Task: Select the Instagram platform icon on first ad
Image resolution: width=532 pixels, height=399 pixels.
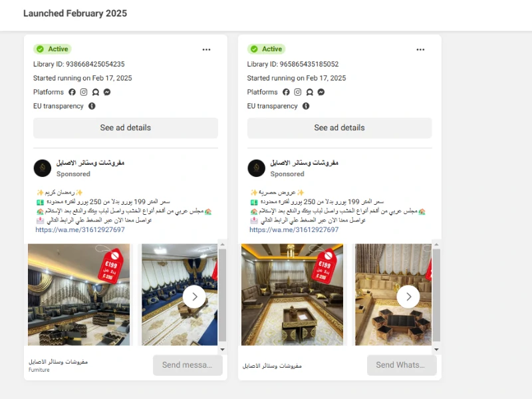Action: 83,92
